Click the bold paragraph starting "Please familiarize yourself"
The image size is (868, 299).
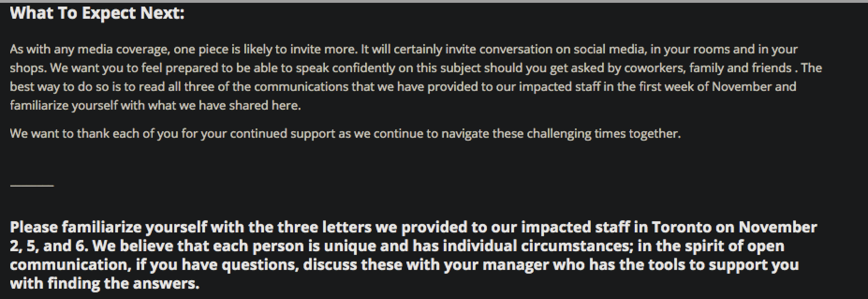click(413, 255)
